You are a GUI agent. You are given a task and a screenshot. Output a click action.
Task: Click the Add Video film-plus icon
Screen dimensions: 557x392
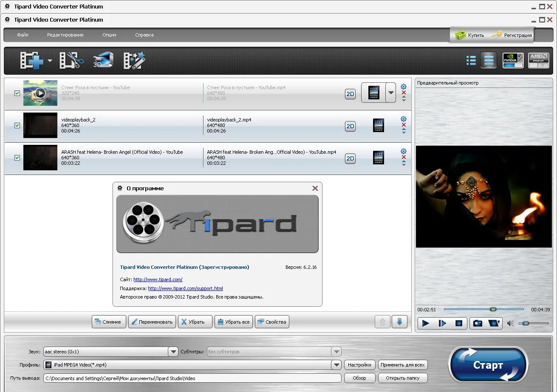coord(32,61)
